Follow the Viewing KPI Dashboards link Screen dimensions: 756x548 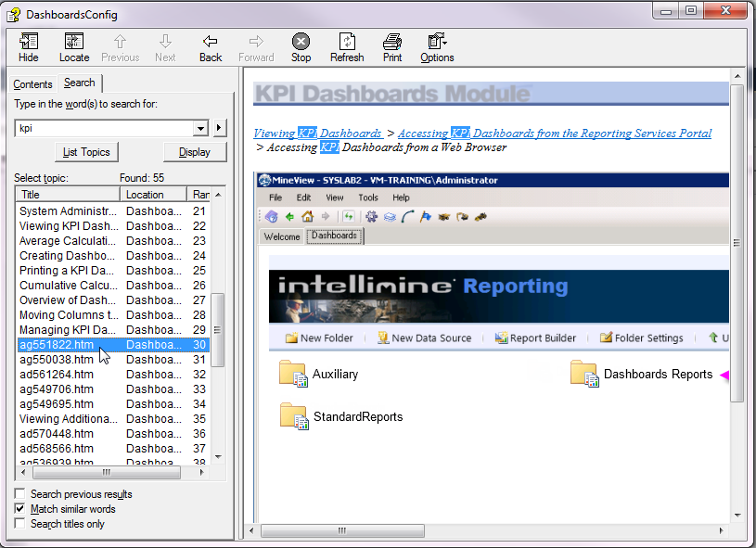point(317,134)
